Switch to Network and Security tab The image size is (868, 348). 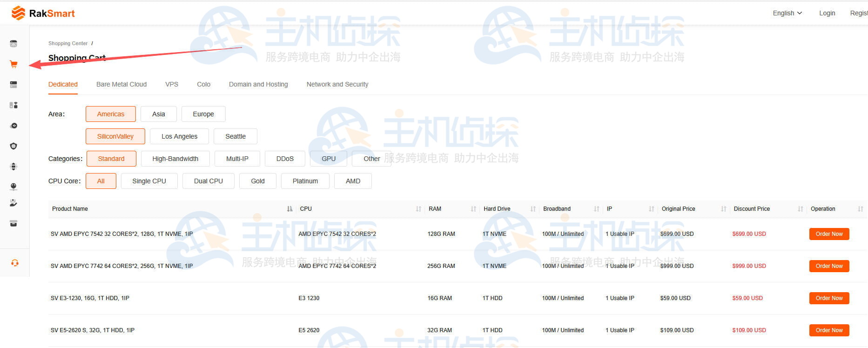pyautogui.click(x=337, y=84)
